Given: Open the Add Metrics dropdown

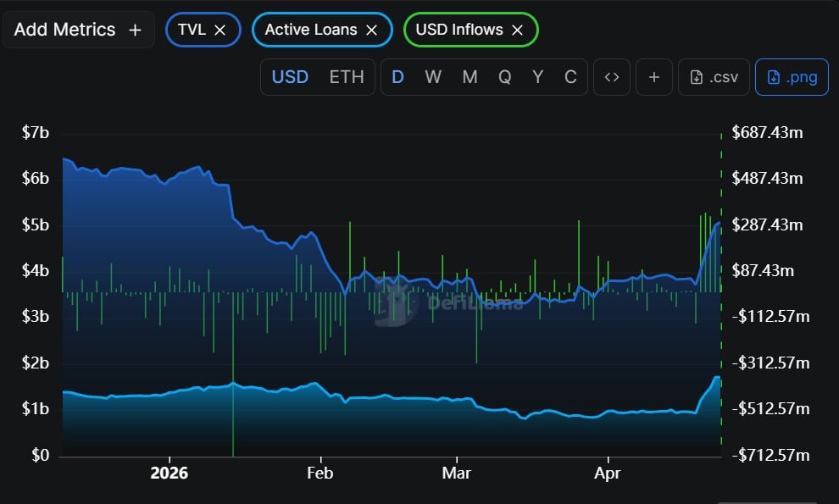Looking at the screenshot, I should (64, 30).
